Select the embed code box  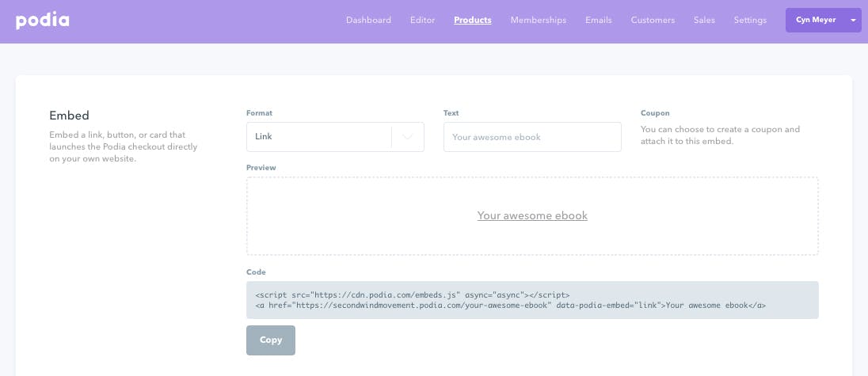532,300
